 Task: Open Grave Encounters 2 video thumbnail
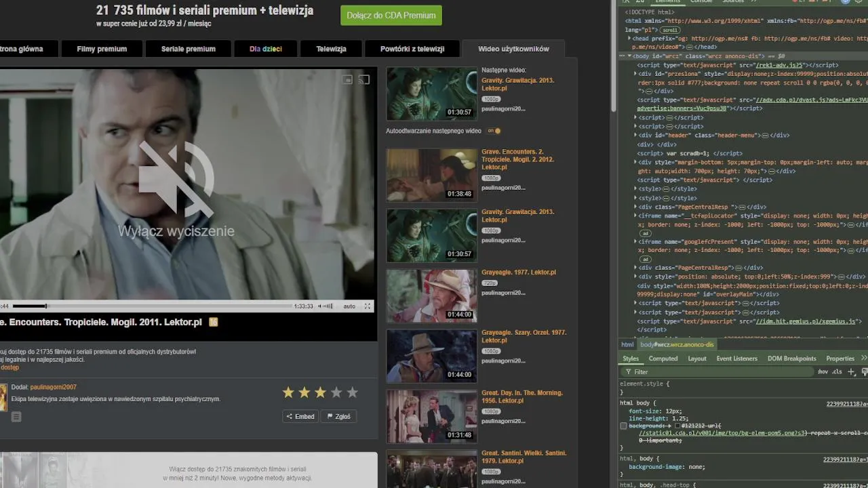pos(432,175)
